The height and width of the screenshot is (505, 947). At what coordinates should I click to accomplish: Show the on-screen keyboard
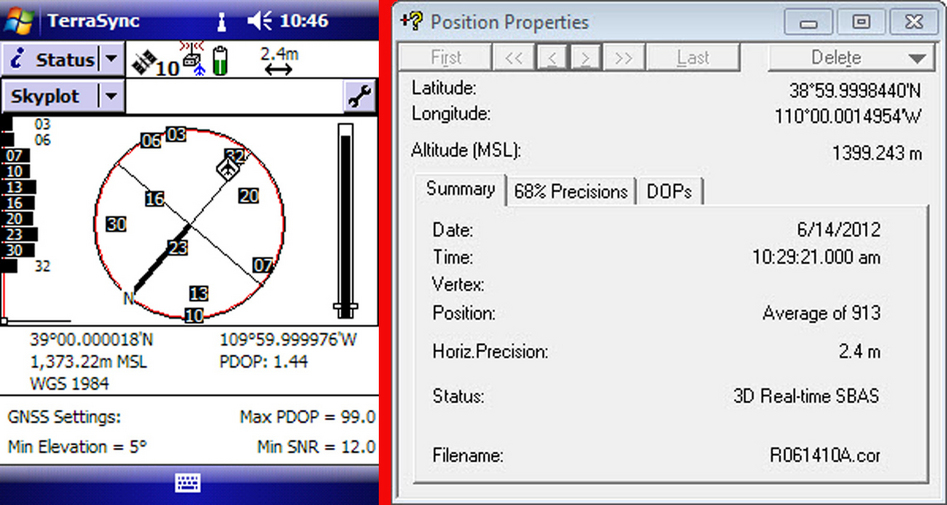[x=188, y=483]
